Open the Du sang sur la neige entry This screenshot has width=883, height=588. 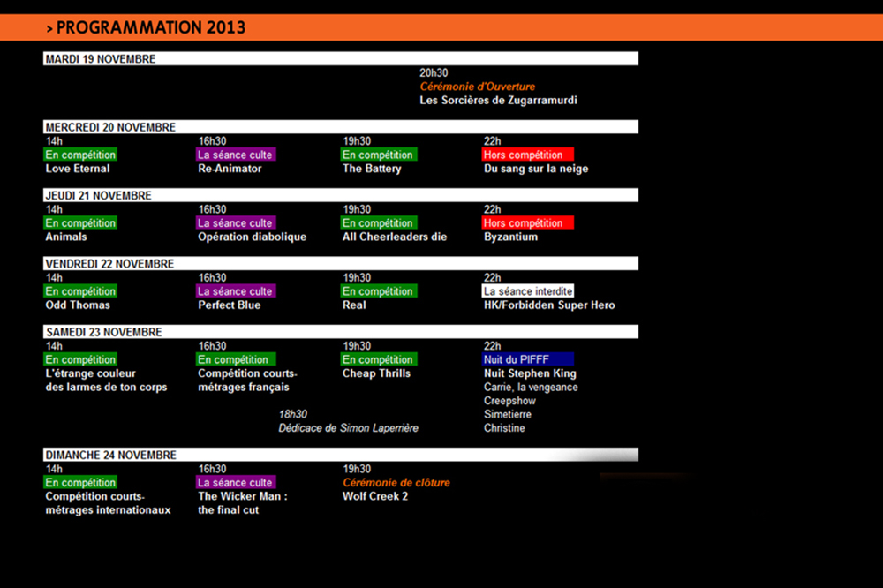[x=535, y=169]
